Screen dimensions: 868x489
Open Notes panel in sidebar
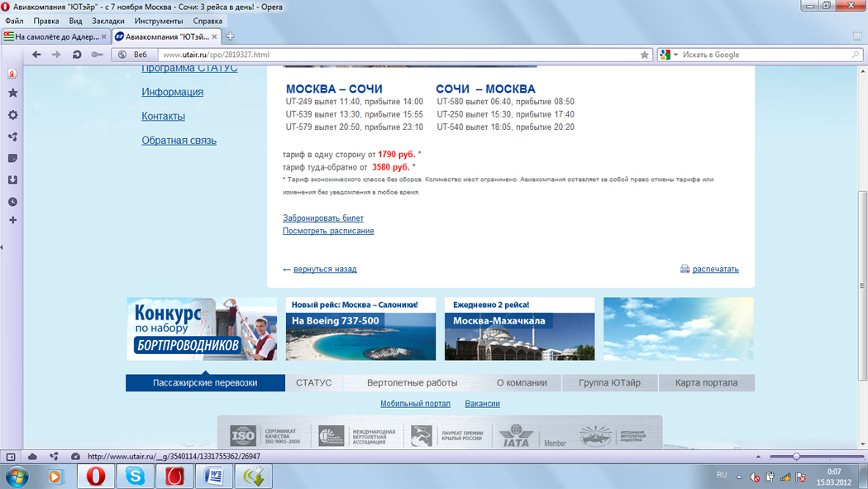(12, 158)
